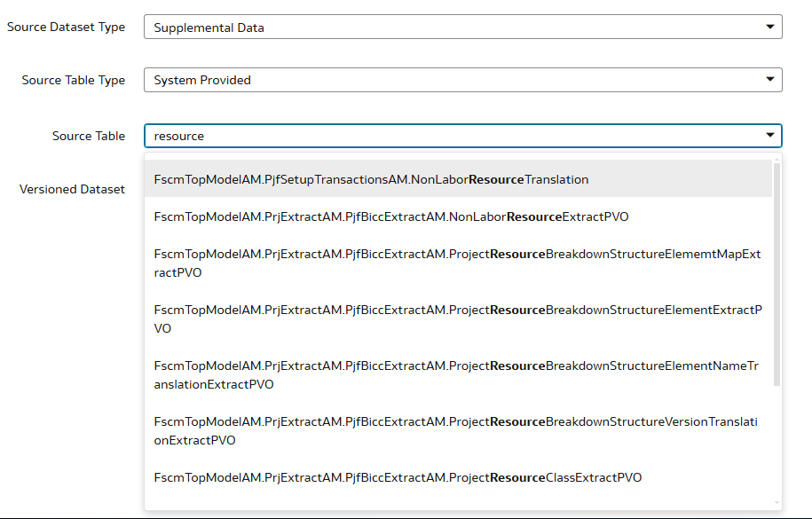The height and width of the screenshot is (519, 812).
Task: Click the Source Dataset Type label
Action: coord(67,27)
